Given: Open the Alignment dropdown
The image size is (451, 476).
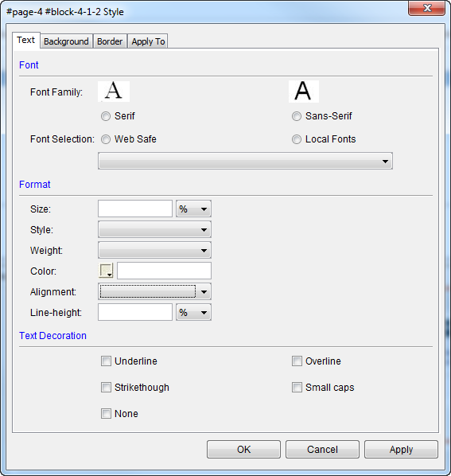Looking at the screenshot, I should click(x=154, y=292).
